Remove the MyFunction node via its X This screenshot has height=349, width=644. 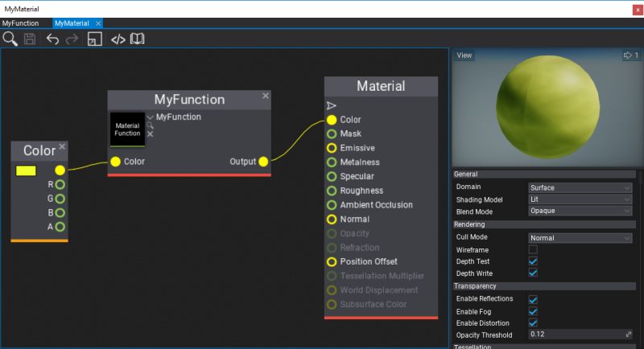click(x=266, y=96)
